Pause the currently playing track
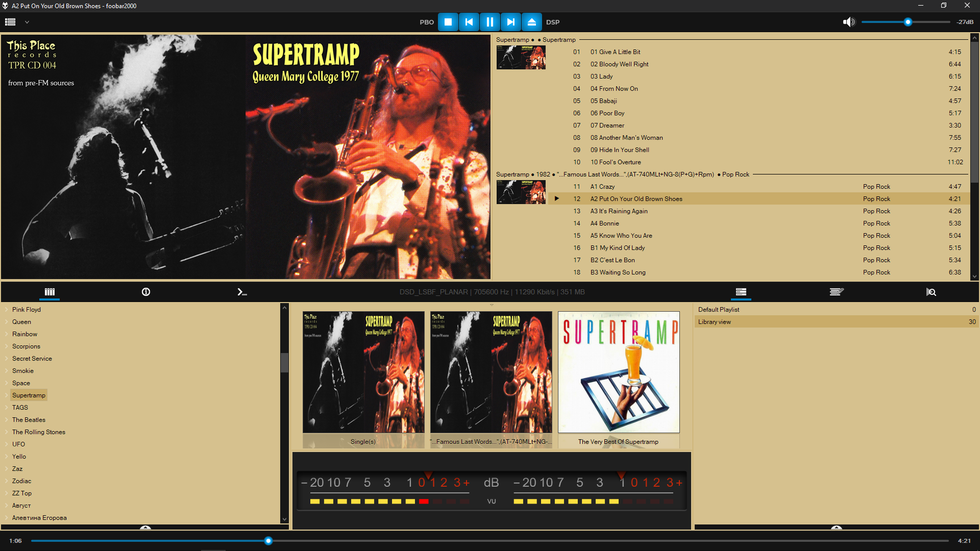 tap(490, 22)
